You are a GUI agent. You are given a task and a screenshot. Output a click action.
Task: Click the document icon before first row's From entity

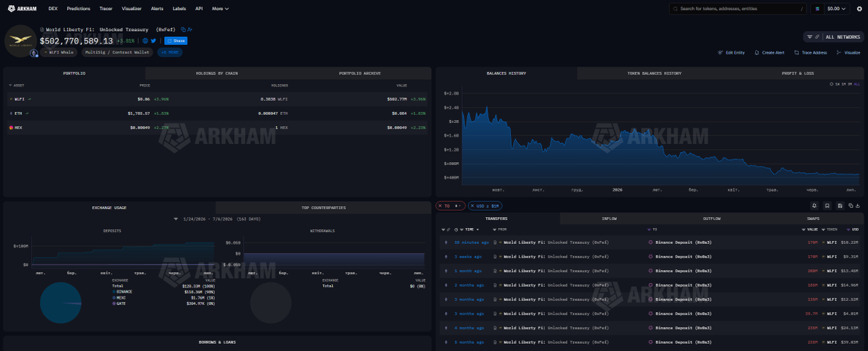pos(495,242)
